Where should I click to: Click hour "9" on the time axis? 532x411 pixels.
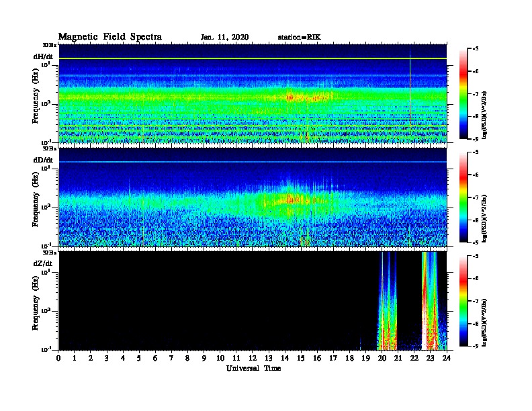click(204, 359)
